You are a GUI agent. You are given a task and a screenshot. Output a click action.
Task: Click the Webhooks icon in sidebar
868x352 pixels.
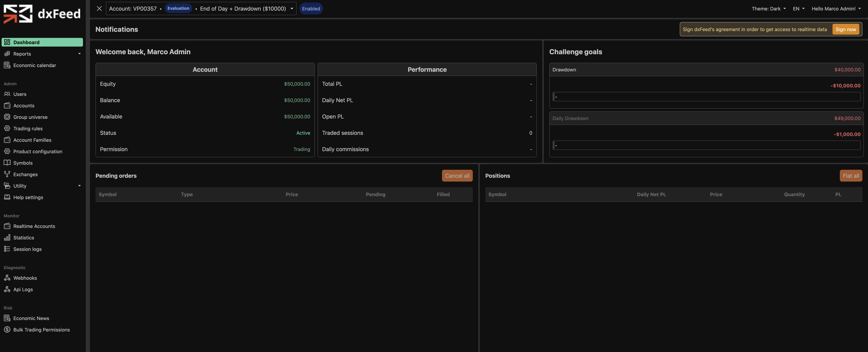7,278
